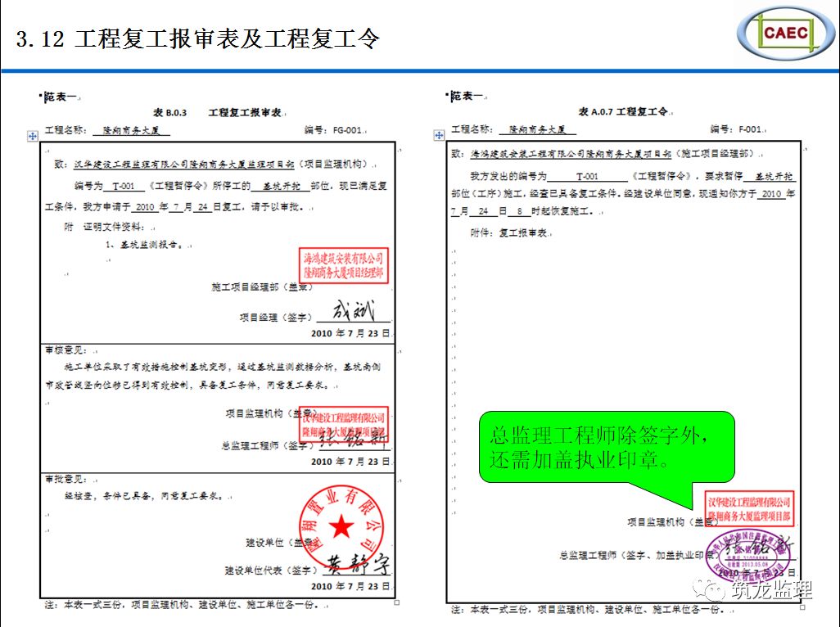Image resolution: width=840 pixels, height=627 pixels.
Task: Click the 海鸿建筑安装有限公司 red stamp
Action: pyautogui.click(x=343, y=264)
